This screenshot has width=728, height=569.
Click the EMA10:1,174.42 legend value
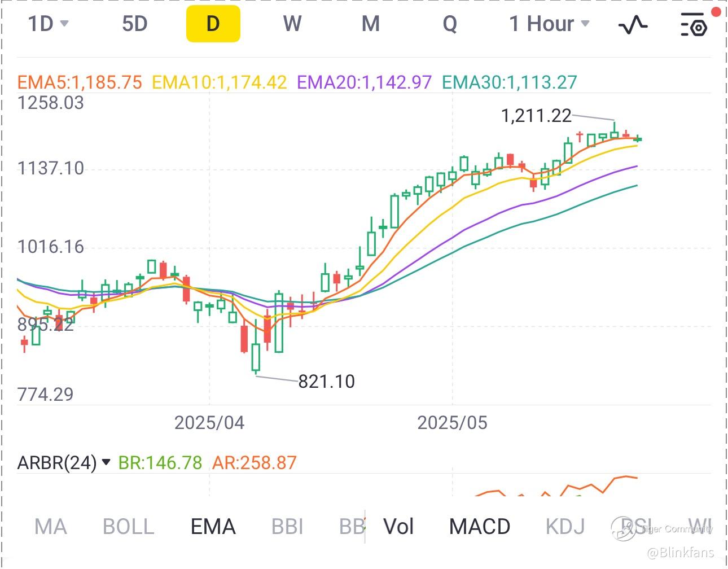220,82
